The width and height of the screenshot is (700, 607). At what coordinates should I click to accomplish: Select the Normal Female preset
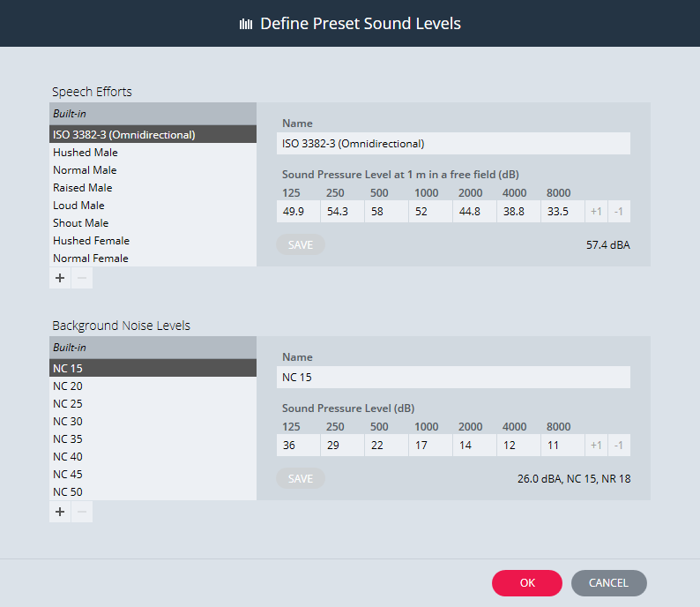point(153,259)
